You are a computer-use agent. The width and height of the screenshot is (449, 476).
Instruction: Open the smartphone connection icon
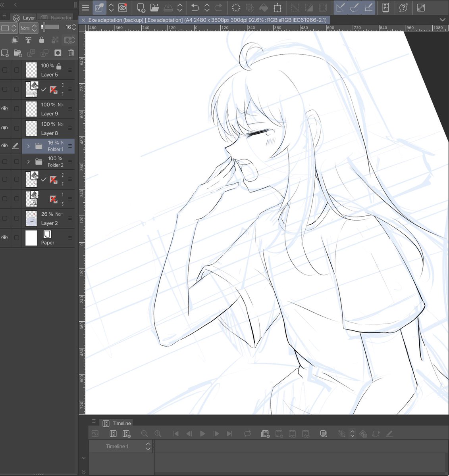[x=385, y=8]
